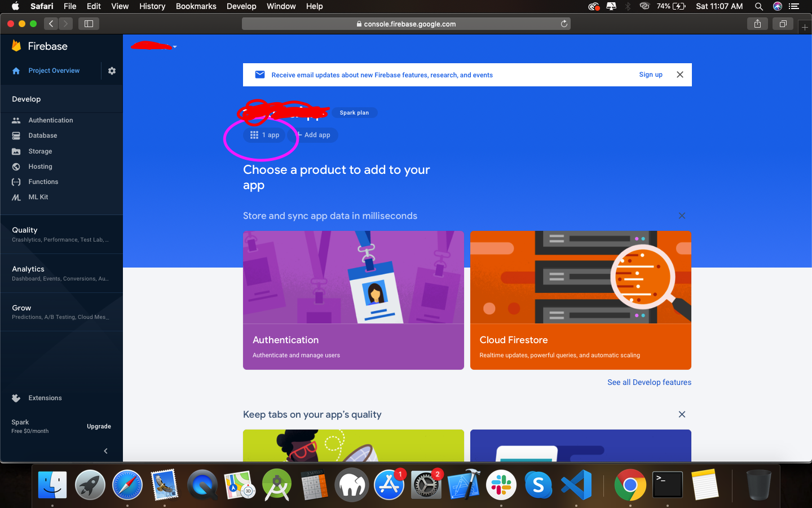This screenshot has width=812, height=508.
Task: Follow the 'See all Develop features' link
Action: pos(649,382)
